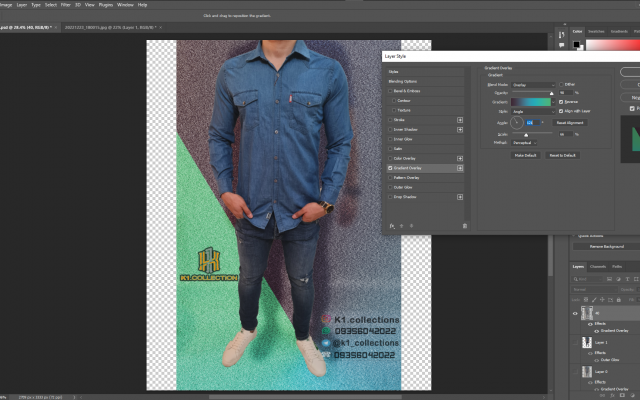Click the move effect up arrow icon
The height and width of the screenshot is (400, 640).
click(x=402, y=226)
